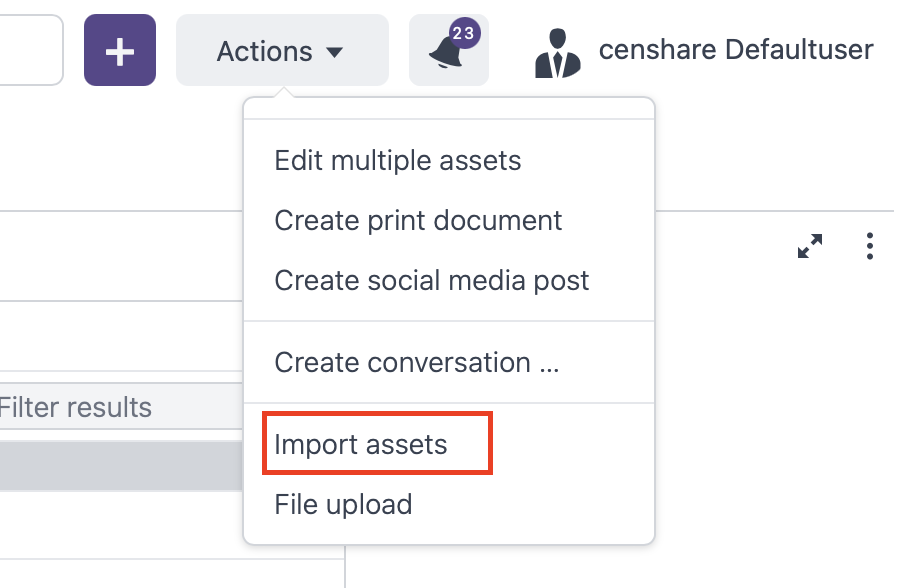Screen dimensions: 924x588
Task: Click the white row below the highlighted row
Action: click(x=120, y=525)
